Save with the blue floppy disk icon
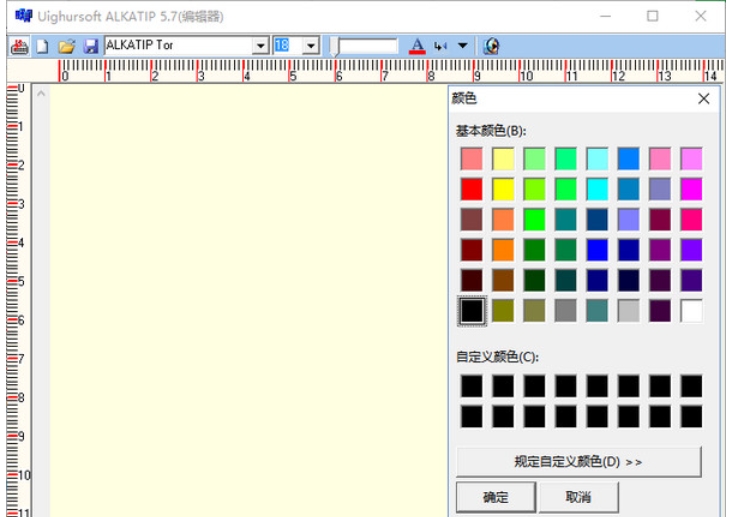The height and width of the screenshot is (517, 729). coord(91,46)
